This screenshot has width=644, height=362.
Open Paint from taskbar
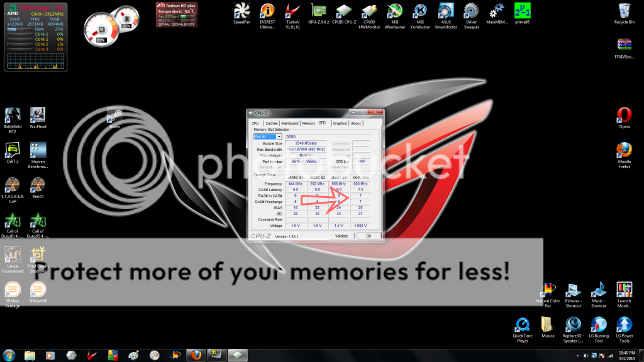click(133, 356)
